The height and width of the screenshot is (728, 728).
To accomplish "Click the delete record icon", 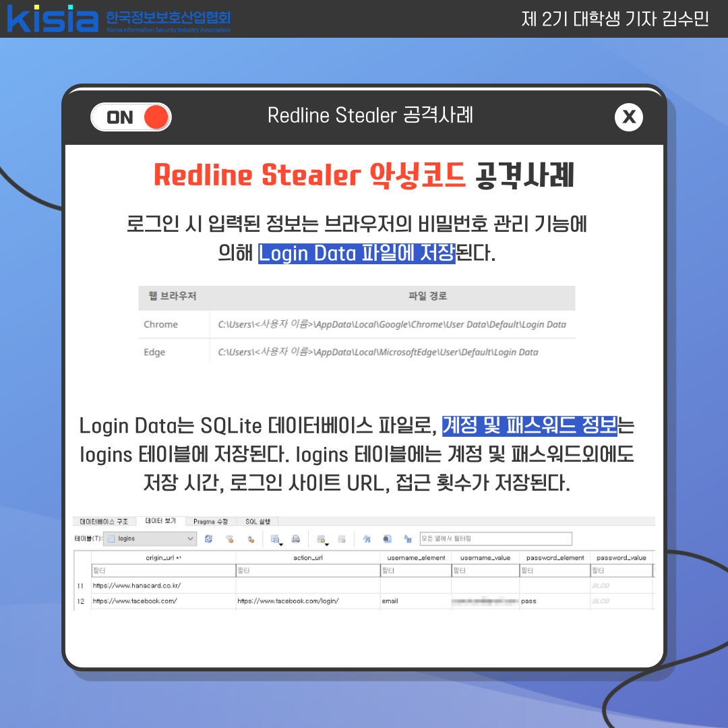I will (342, 539).
